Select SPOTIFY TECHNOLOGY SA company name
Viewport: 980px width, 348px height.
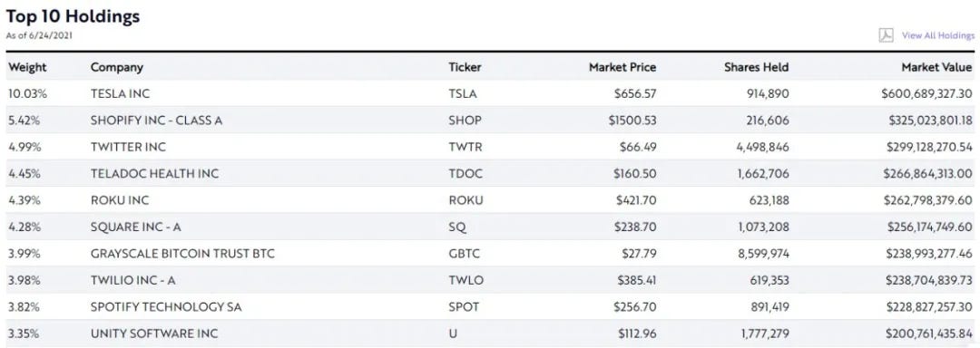click(x=166, y=307)
